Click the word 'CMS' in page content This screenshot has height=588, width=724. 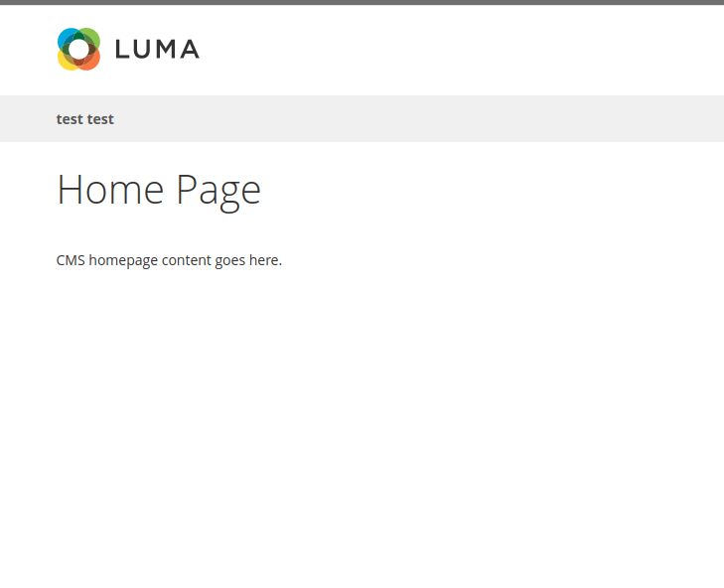(71, 260)
